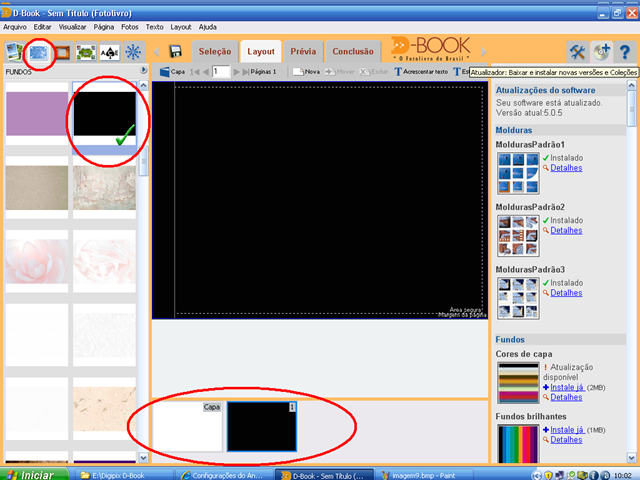Select the Capa page thumbnail
This screenshot has width=640, height=480.
(x=188, y=427)
